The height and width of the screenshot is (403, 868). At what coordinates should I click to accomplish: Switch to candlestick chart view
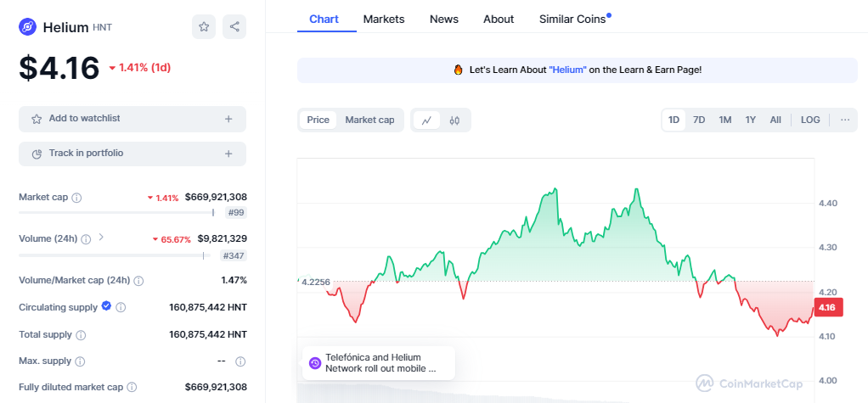pyautogui.click(x=454, y=120)
